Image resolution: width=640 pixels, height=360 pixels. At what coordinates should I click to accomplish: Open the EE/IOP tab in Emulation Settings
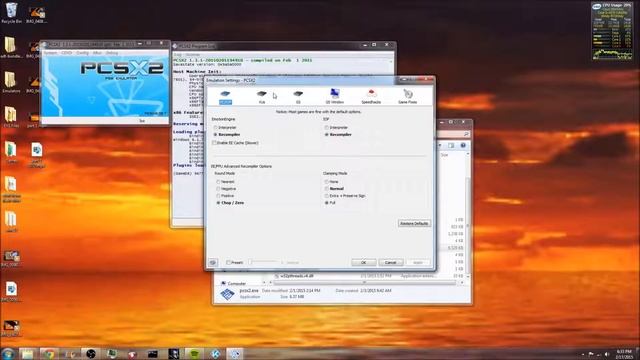pyautogui.click(x=225, y=97)
